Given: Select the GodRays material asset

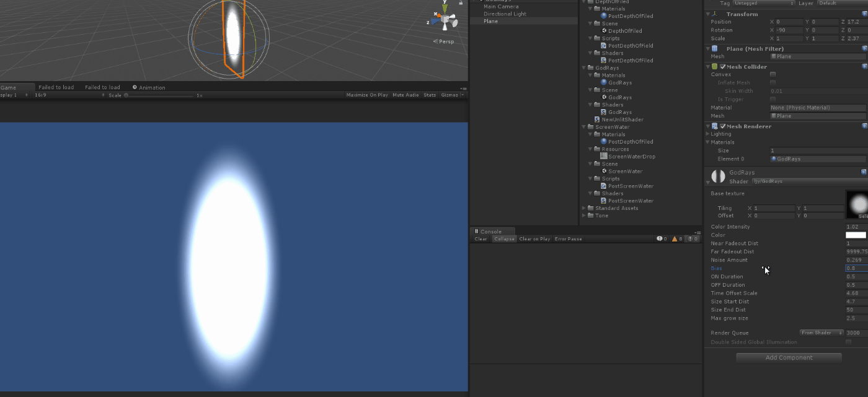Looking at the screenshot, I should [616, 82].
